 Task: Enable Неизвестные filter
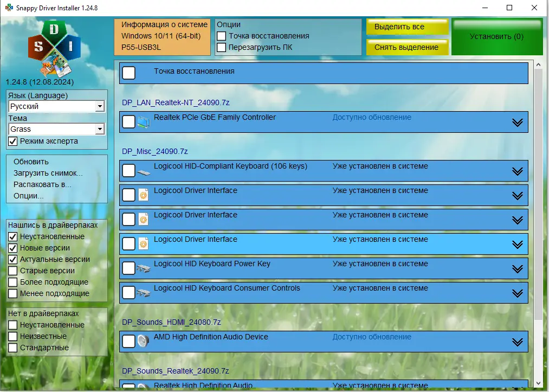tap(12, 336)
